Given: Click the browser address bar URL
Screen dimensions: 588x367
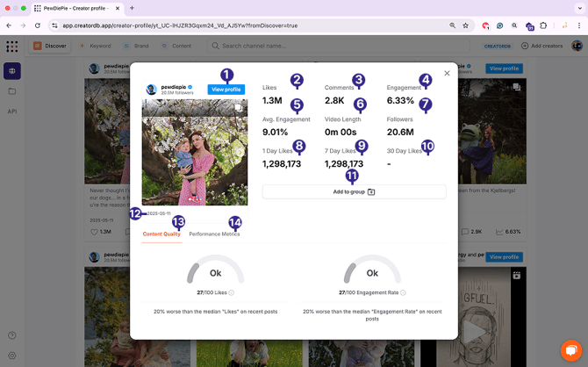Looking at the screenshot, I should 180,25.
